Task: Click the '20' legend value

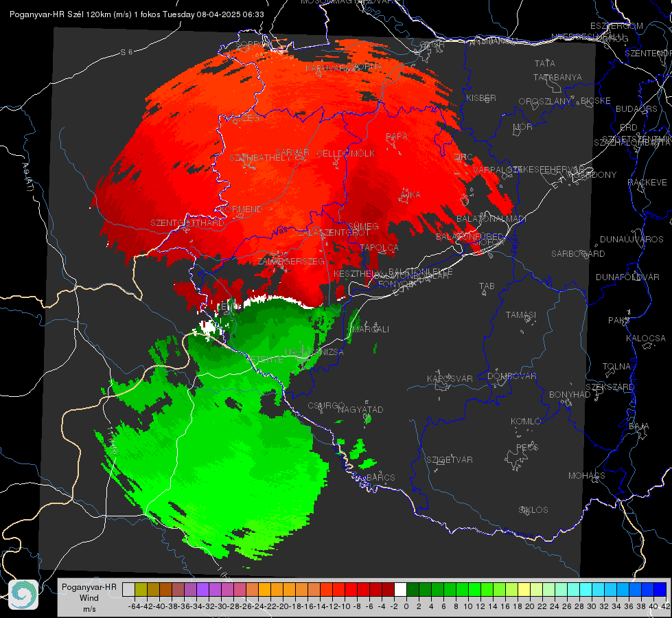Action: point(530,606)
